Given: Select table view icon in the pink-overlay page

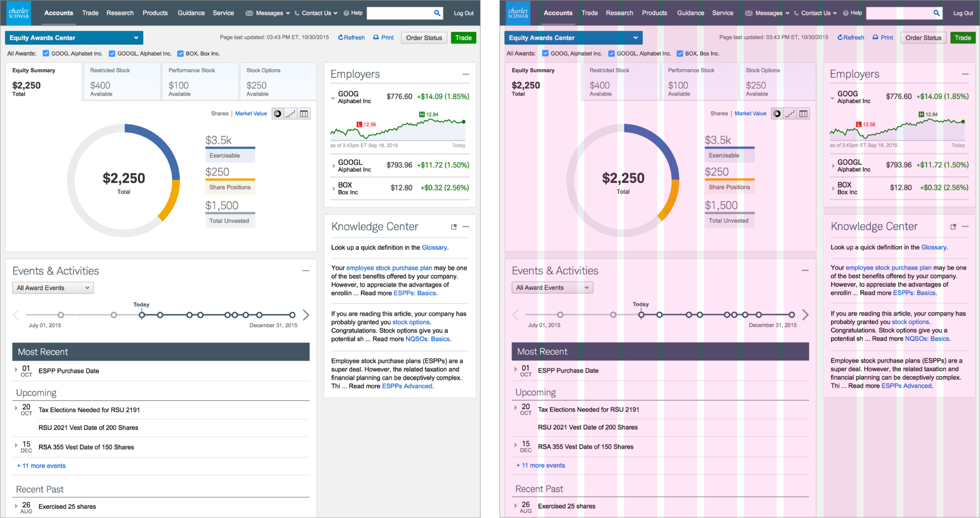Looking at the screenshot, I should [804, 113].
